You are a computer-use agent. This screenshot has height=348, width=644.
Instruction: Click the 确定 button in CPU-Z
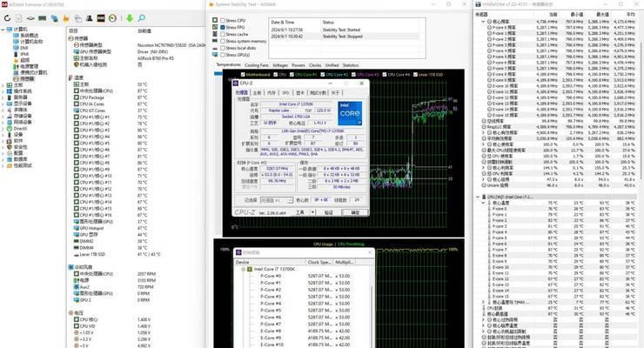[x=355, y=212]
